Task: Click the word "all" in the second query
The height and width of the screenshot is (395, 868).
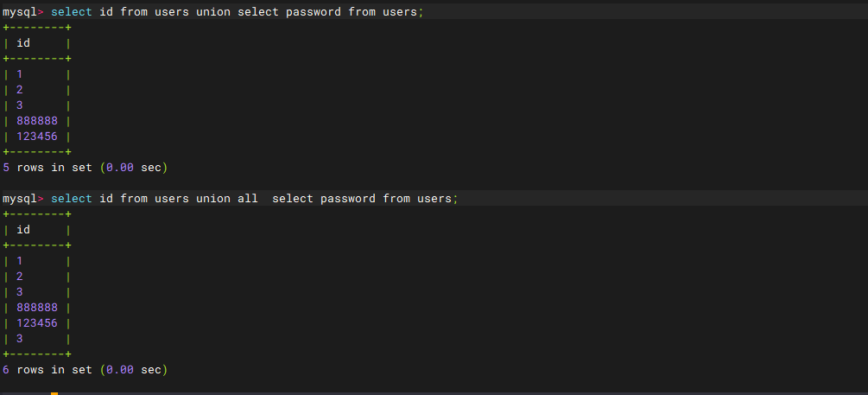Action: coord(248,199)
